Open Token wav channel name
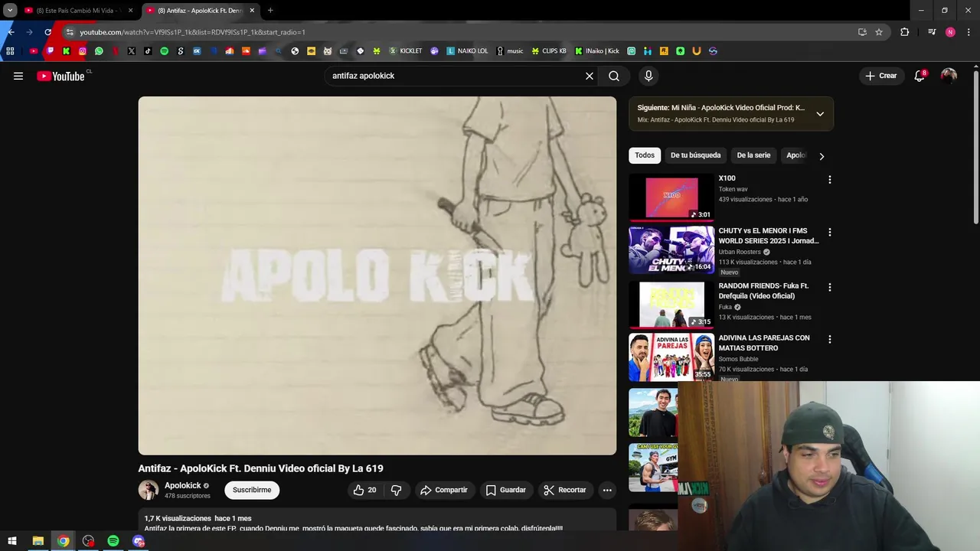Image resolution: width=980 pixels, height=551 pixels. tap(733, 189)
